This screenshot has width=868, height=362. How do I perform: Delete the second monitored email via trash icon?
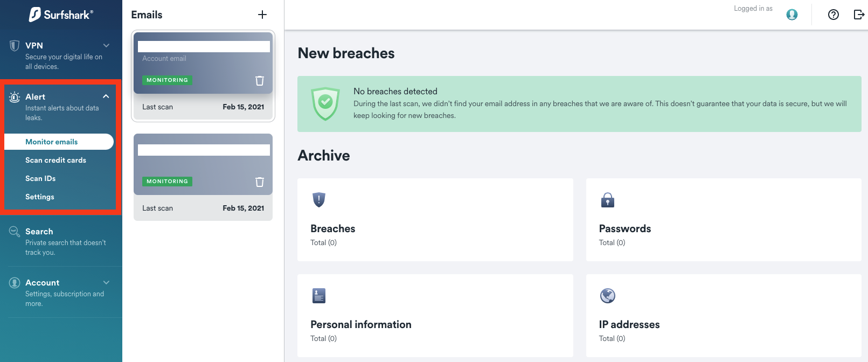260,182
